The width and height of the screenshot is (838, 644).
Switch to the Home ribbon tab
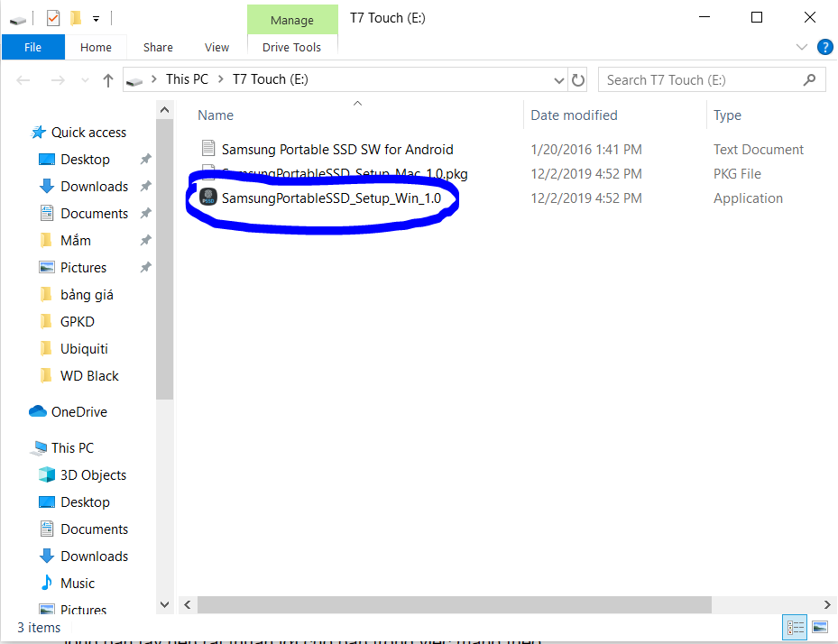(x=96, y=47)
